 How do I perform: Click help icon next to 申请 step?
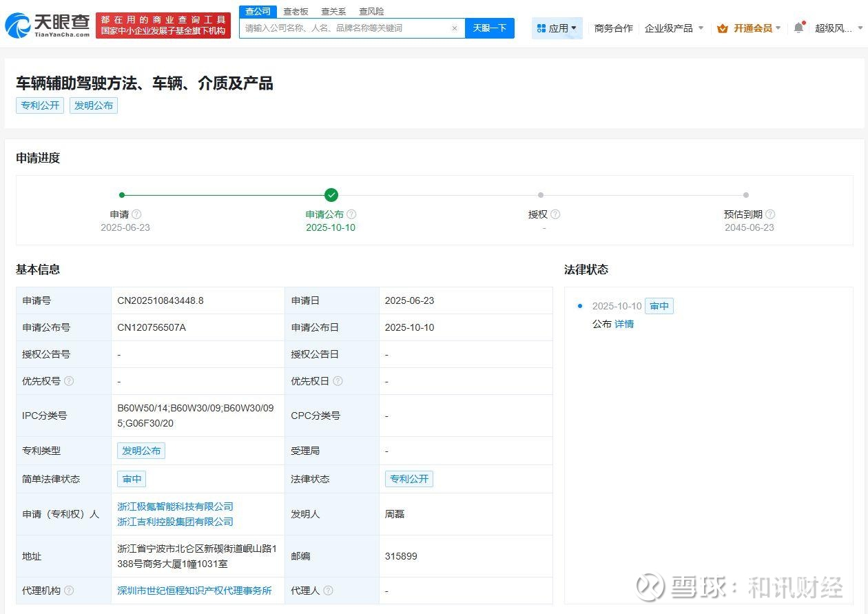pyautogui.click(x=136, y=214)
